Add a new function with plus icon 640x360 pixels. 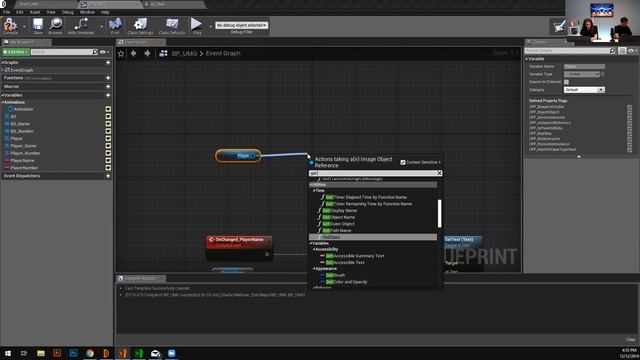(x=108, y=78)
